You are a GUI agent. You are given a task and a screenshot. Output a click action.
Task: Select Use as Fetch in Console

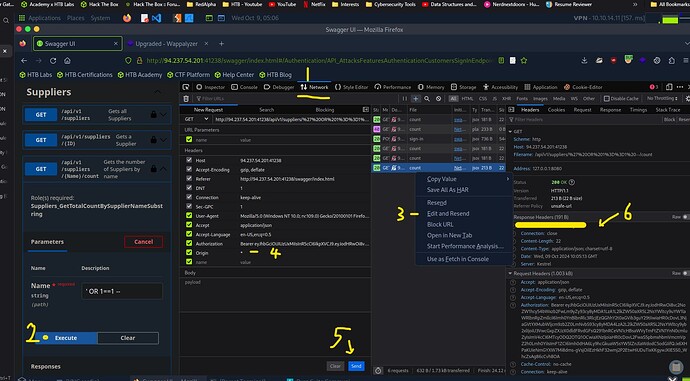[x=458, y=259]
